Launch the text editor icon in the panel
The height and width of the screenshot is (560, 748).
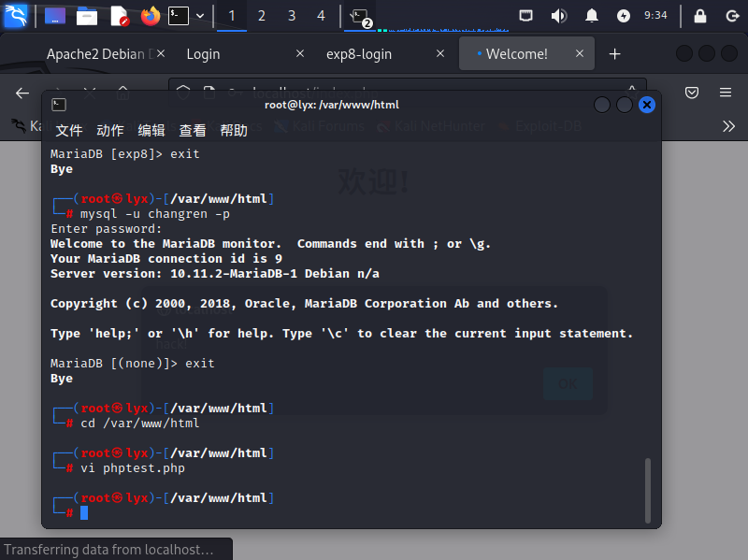tap(120, 16)
